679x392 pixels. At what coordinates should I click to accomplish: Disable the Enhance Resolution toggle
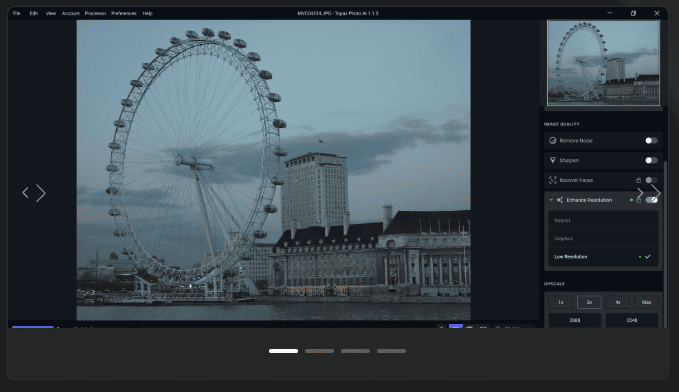[x=651, y=200]
